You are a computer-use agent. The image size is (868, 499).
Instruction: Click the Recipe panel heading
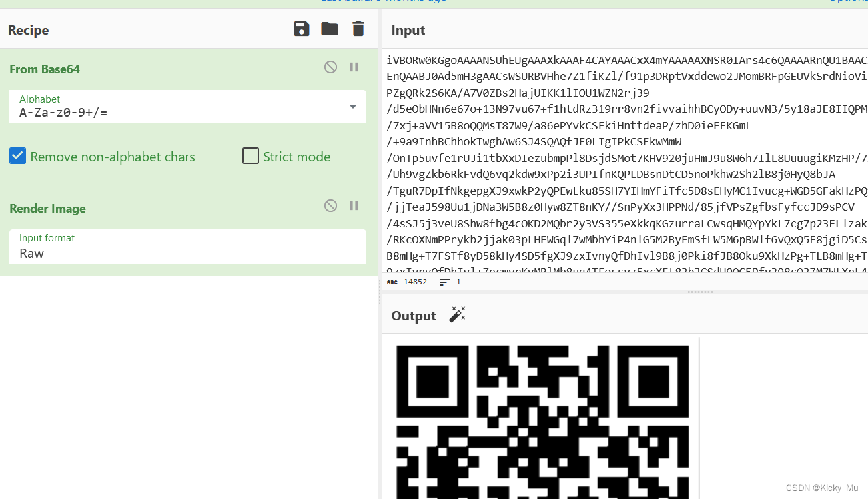pos(29,30)
